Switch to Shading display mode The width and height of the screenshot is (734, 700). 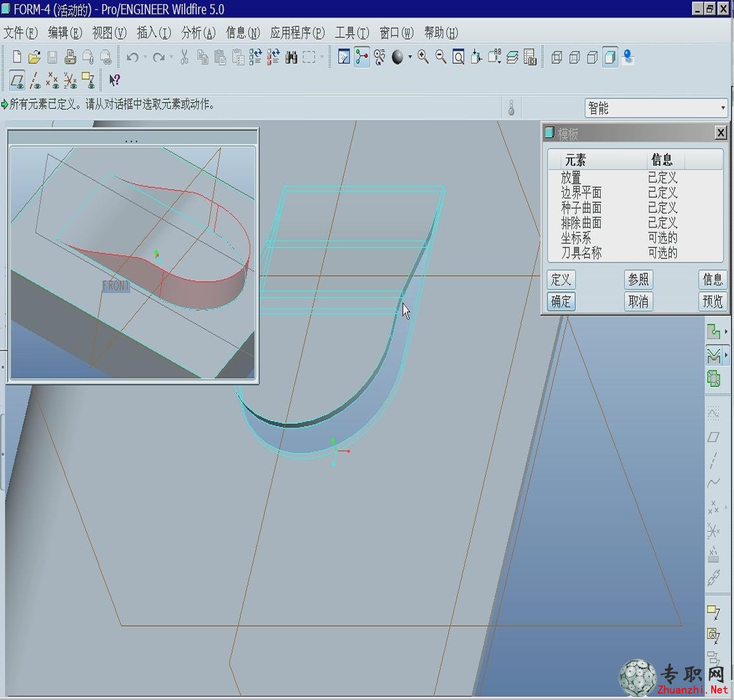tap(610, 57)
